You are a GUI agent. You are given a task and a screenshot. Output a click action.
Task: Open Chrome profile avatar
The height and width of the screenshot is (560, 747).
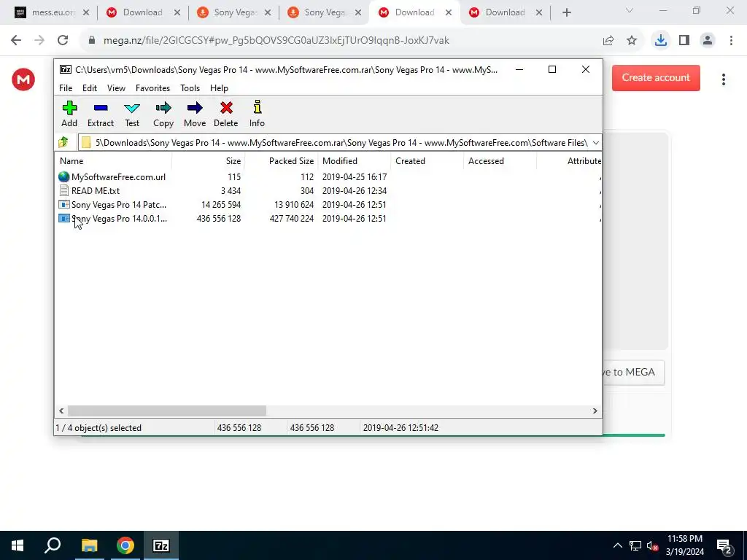(x=708, y=41)
